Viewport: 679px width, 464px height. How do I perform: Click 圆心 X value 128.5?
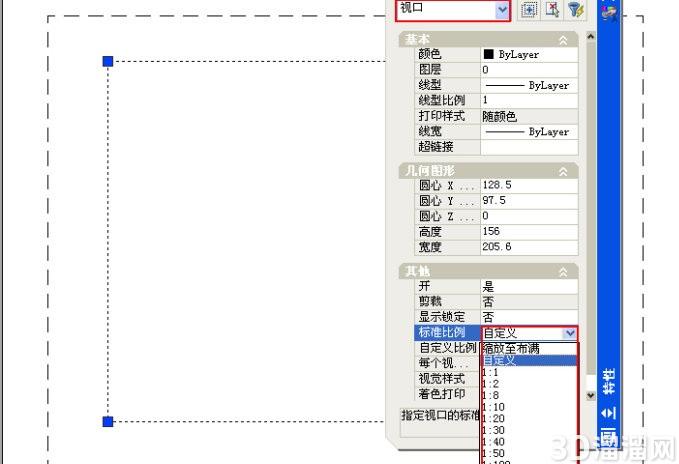(x=529, y=185)
